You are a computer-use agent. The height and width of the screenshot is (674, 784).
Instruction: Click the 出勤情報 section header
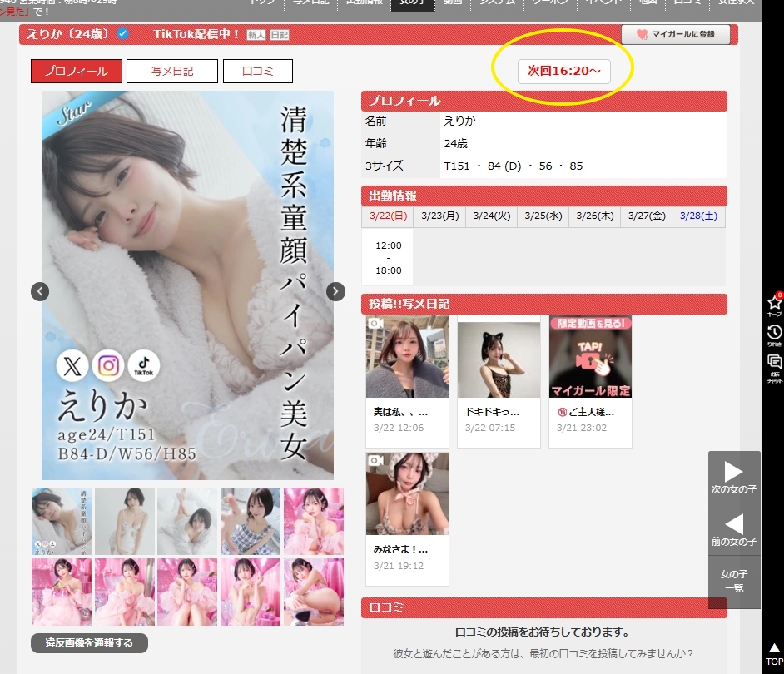coord(544,196)
